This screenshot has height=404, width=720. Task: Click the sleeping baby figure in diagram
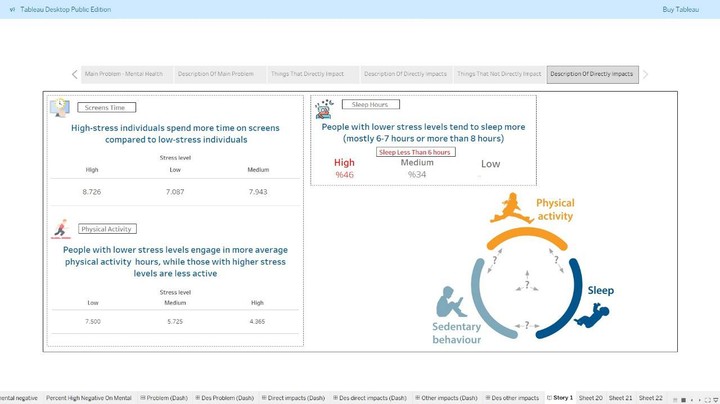tap(592, 315)
